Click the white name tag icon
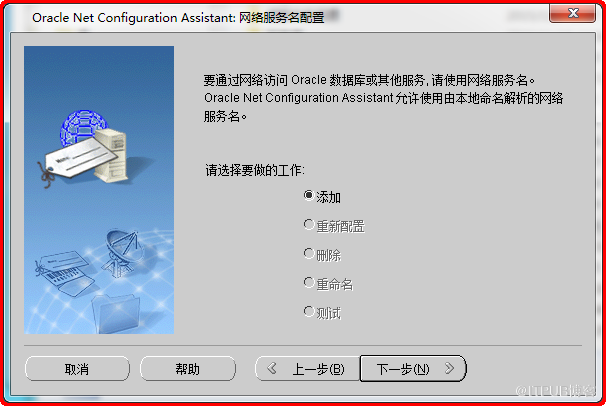Screen dimensions: 606x406 pos(79,159)
